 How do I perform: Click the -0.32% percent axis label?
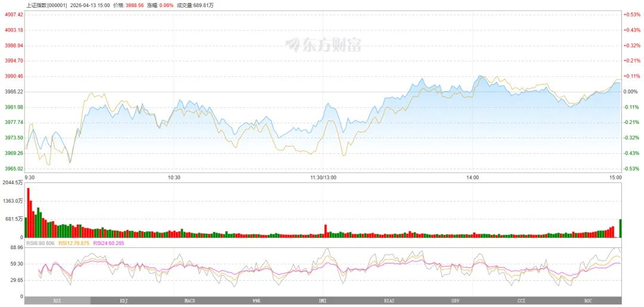coord(631,138)
